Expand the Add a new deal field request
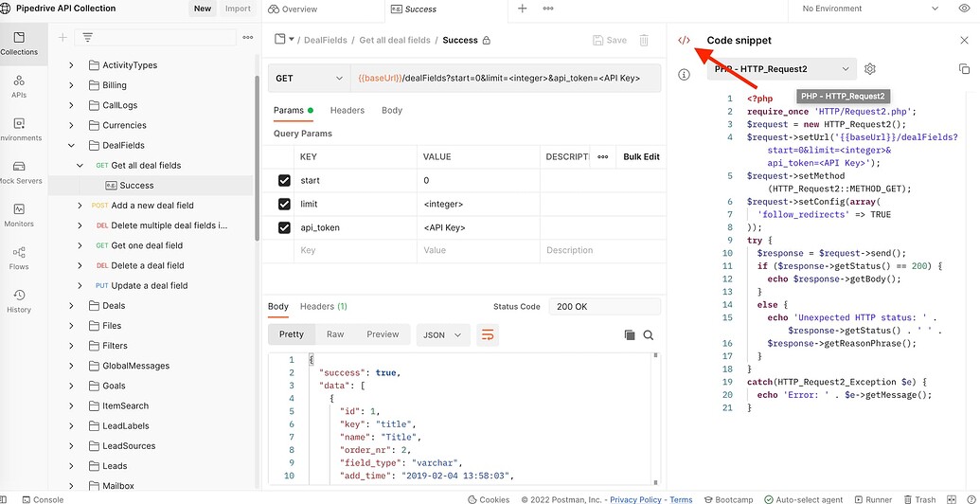Screen dimensions: 980x504 [x=80, y=205]
